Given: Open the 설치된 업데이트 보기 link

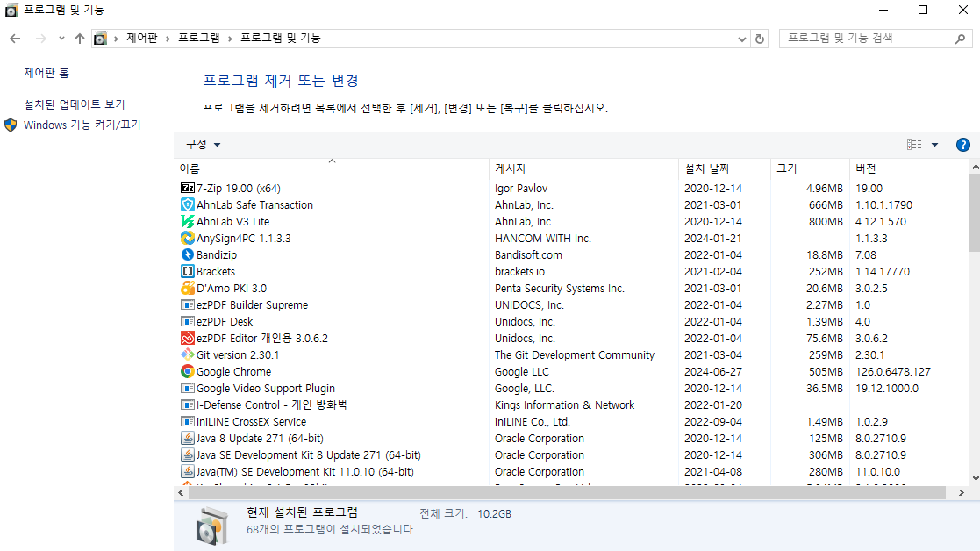Looking at the screenshot, I should click(x=75, y=104).
